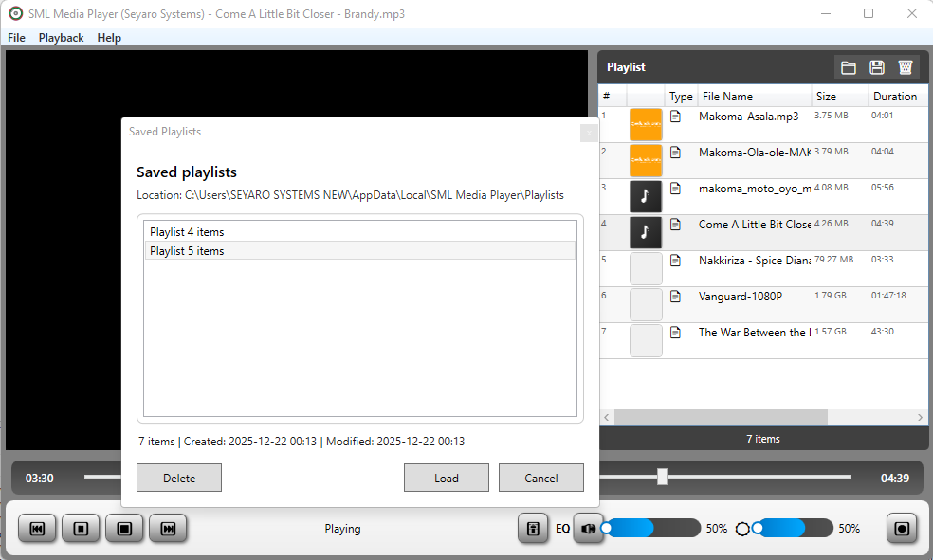This screenshot has width=933, height=560.
Task: Skip to the next track
Action: [168, 528]
